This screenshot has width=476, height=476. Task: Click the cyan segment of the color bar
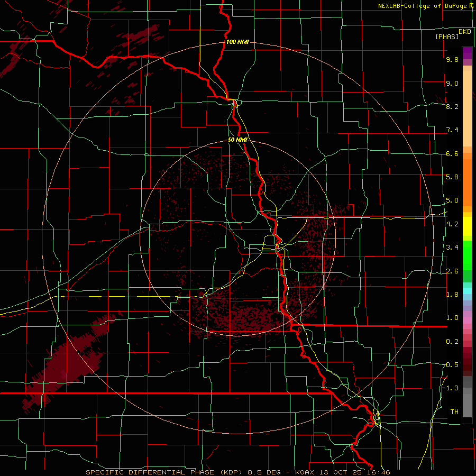point(467,290)
